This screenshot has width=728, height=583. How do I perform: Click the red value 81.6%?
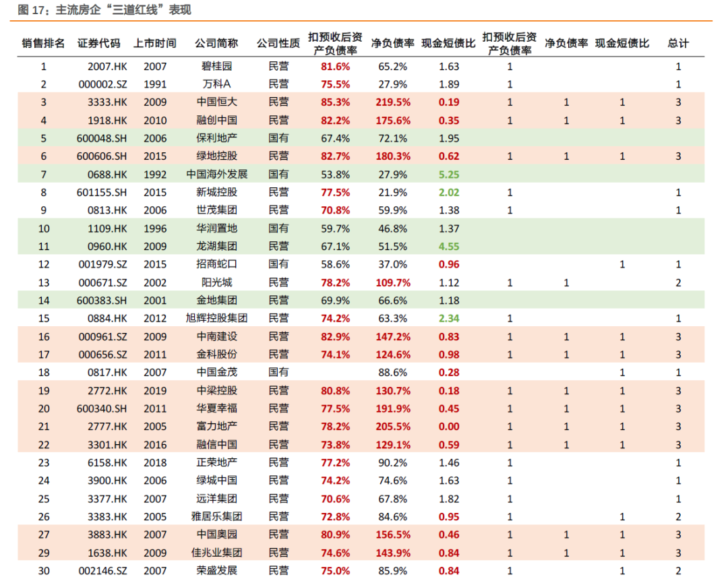pos(335,67)
